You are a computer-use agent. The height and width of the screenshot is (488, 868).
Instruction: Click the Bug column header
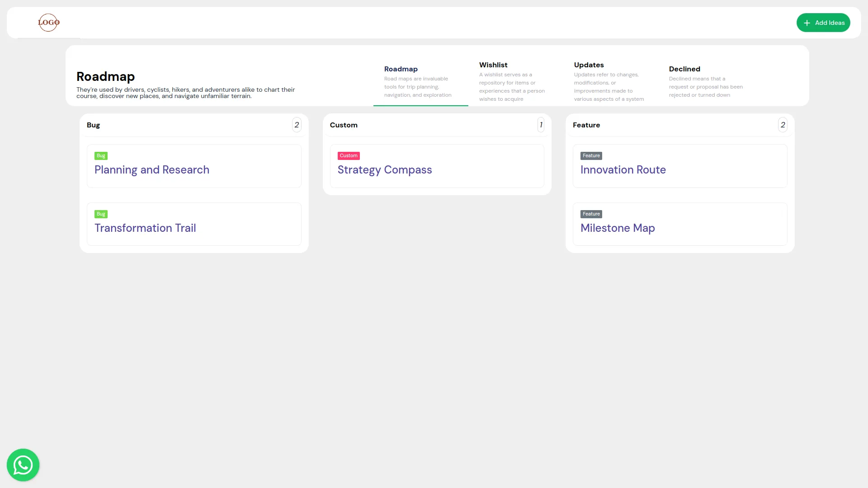click(x=94, y=125)
